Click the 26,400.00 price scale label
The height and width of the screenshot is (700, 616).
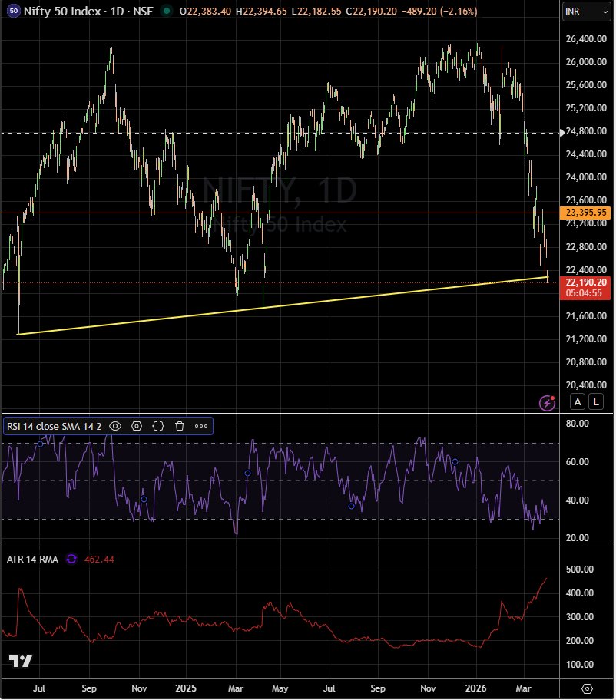coord(586,39)
